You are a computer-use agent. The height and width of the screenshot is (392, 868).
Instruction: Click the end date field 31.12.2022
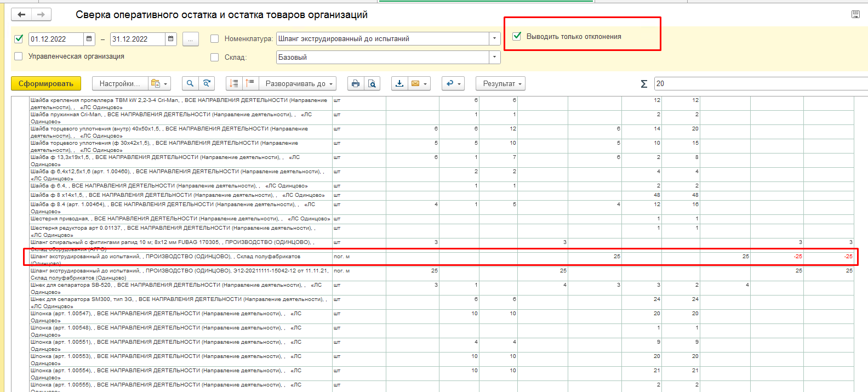137,39
